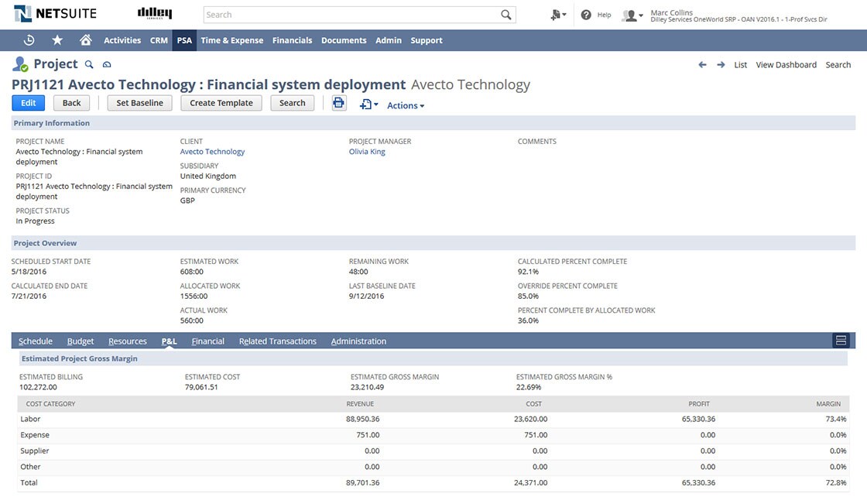Image resolution: width=867 pixels, height=504 pixels.
Task: Click the Project record type icon
Action: tap(20, 64)
